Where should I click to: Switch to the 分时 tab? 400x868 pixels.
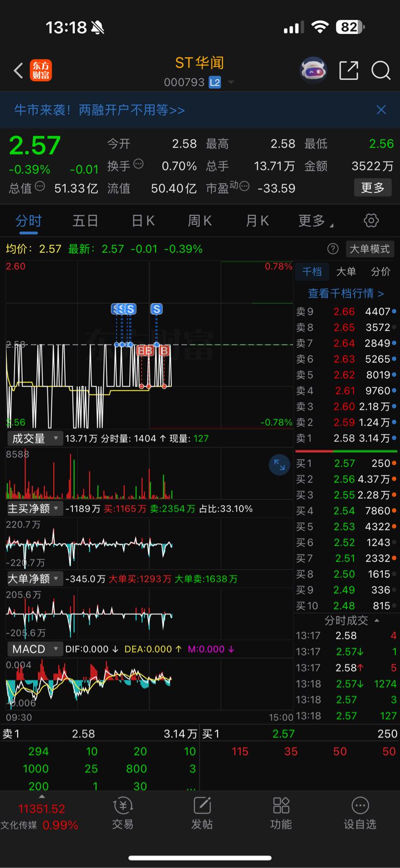point(29,221)
